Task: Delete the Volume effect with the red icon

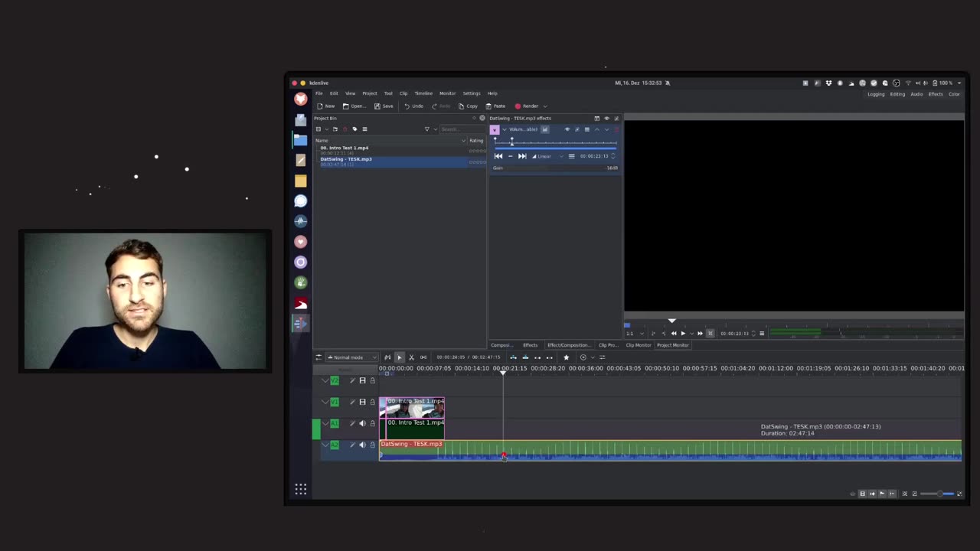Action: coord(616,129)
